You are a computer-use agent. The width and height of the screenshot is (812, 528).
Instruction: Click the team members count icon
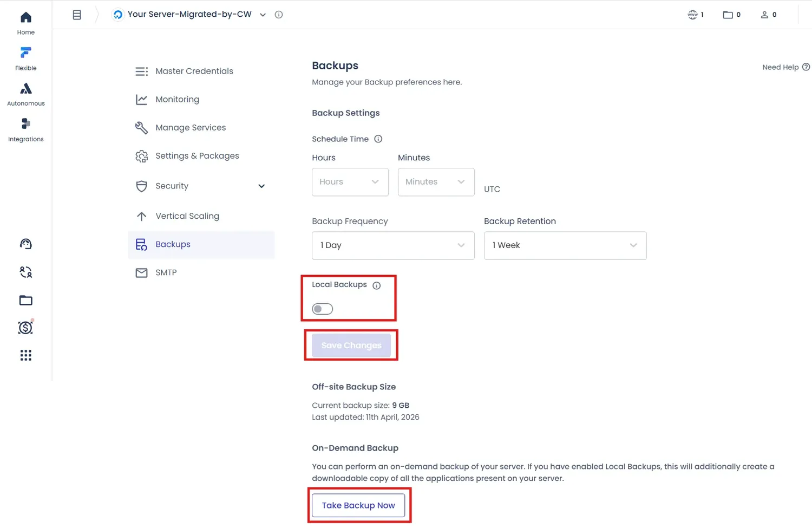[764, 15]
